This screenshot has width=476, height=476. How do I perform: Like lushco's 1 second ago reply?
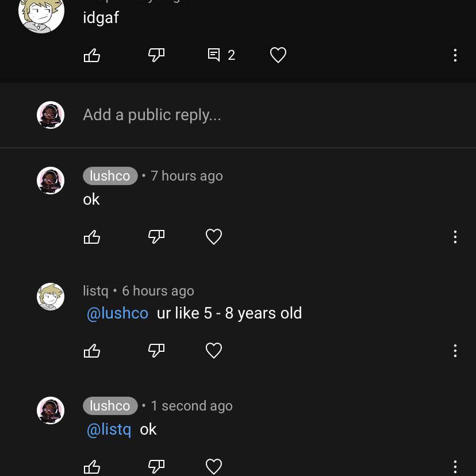pyautogui.click(x=91, y=467)
